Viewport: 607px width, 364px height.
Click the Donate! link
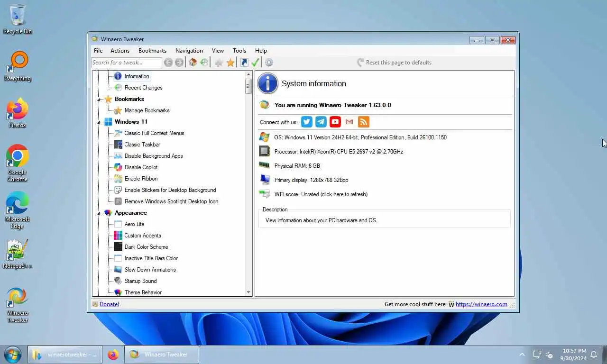pos(109,304)
